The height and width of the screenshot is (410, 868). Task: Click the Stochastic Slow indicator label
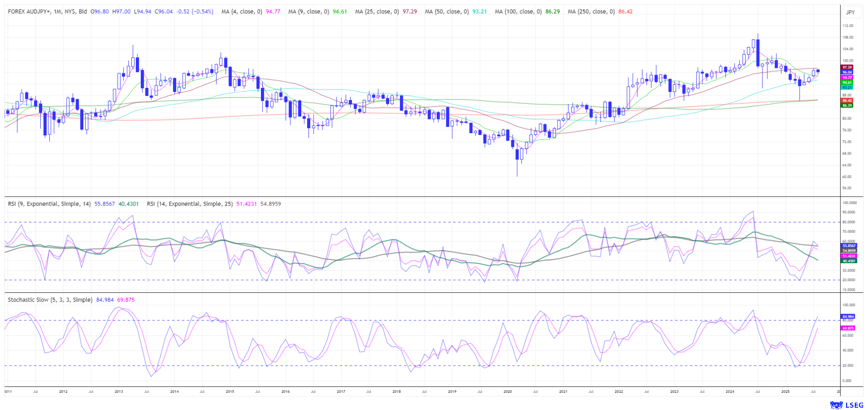point(50,300)
